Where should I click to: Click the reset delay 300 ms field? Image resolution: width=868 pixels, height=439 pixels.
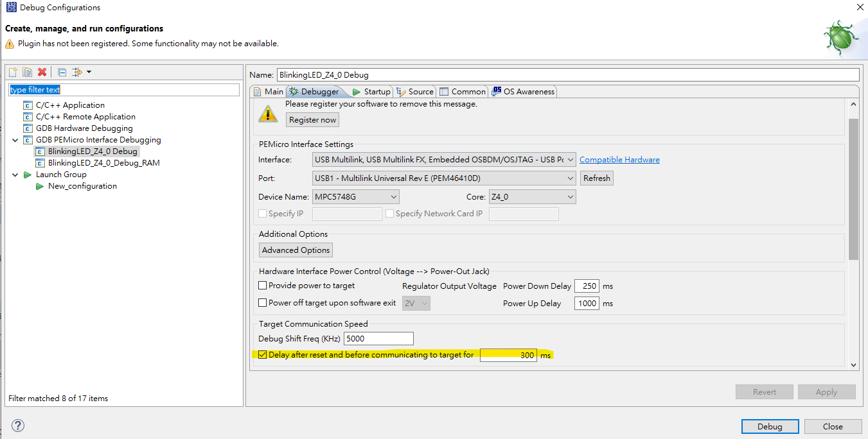(508, 355)
